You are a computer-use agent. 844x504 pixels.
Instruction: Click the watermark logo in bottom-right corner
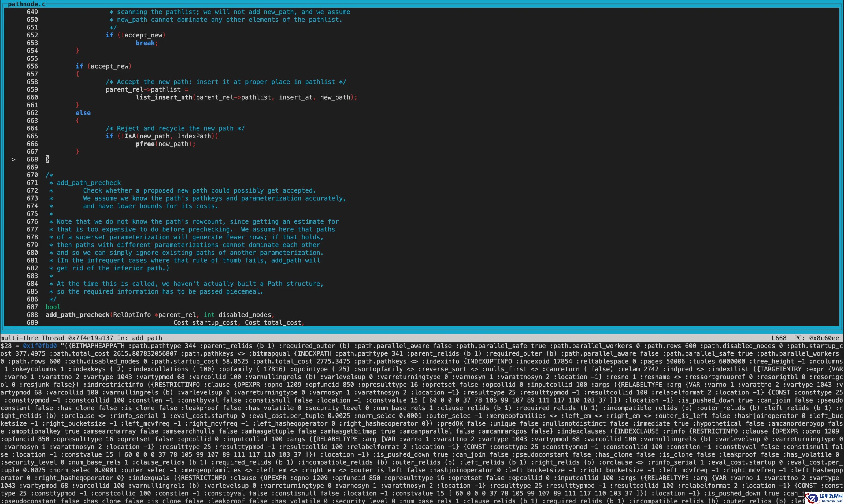click(x=823, y=498)
